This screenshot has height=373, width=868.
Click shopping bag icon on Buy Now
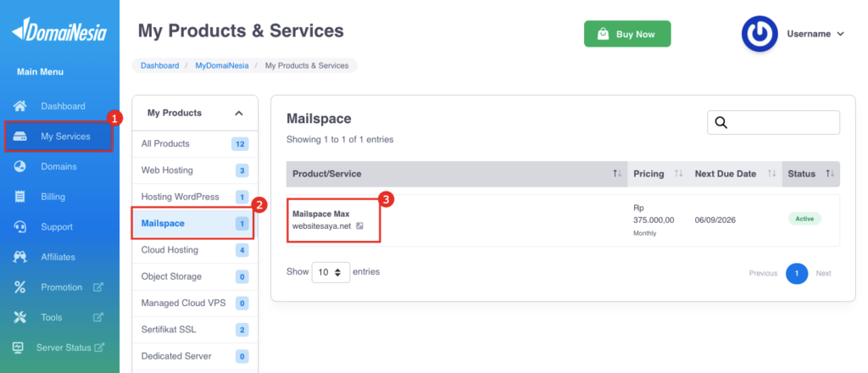pos(604,34)
